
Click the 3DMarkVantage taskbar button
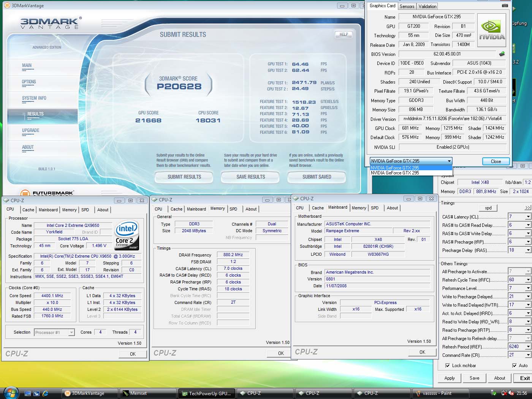[89, 393]
